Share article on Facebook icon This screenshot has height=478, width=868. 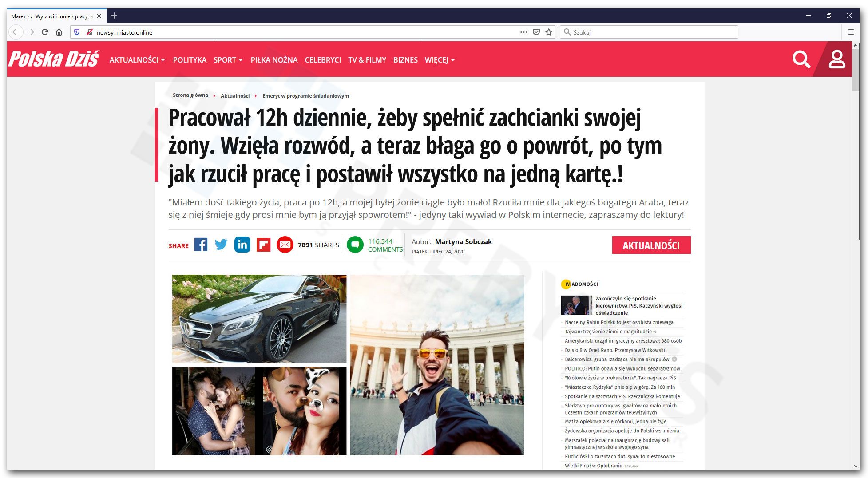pyautogui.click(x=201, y=245)
